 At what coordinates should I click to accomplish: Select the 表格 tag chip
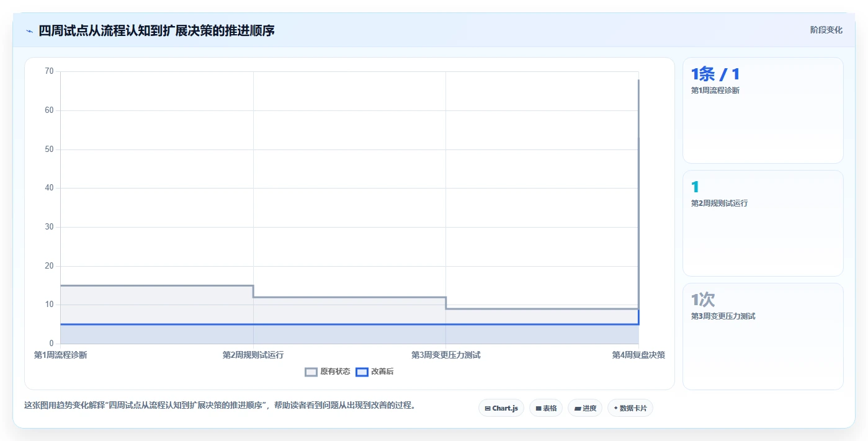pos(546,408)
